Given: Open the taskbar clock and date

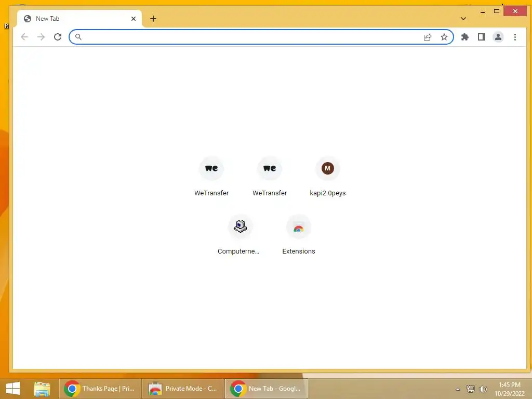Looking at the screenshot, I should [510, 389].
